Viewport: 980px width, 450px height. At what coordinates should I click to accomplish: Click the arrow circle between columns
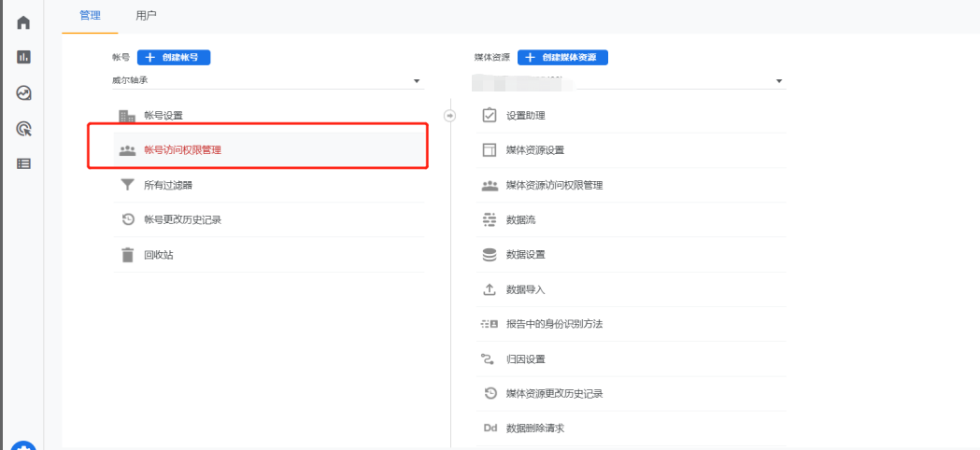(x=449, y=116)
